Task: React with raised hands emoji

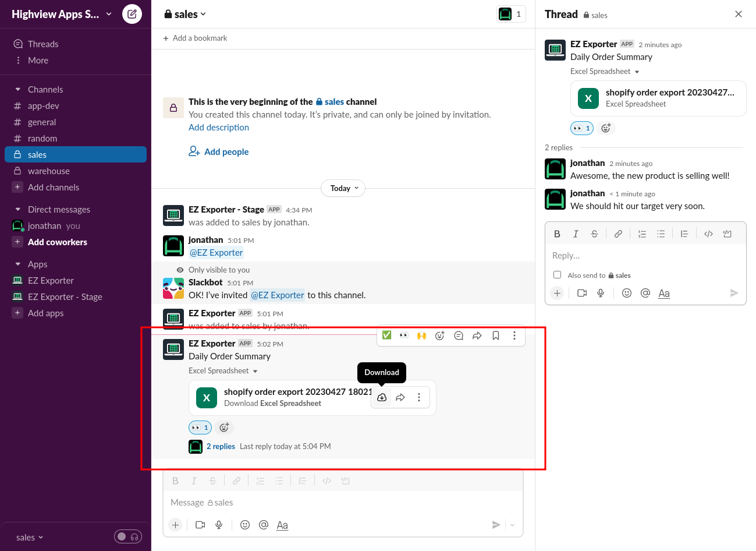Action: pyautogui.click(x=422, y=335)
